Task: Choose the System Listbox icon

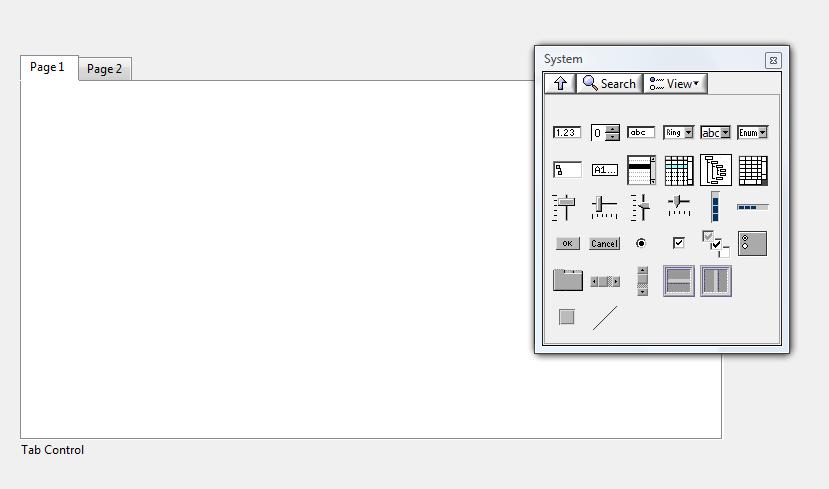Action: [x=641, y=171]
